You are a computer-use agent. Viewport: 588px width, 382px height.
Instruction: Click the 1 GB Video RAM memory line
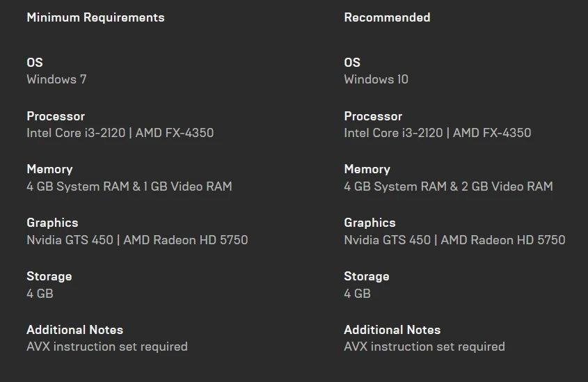129,186
